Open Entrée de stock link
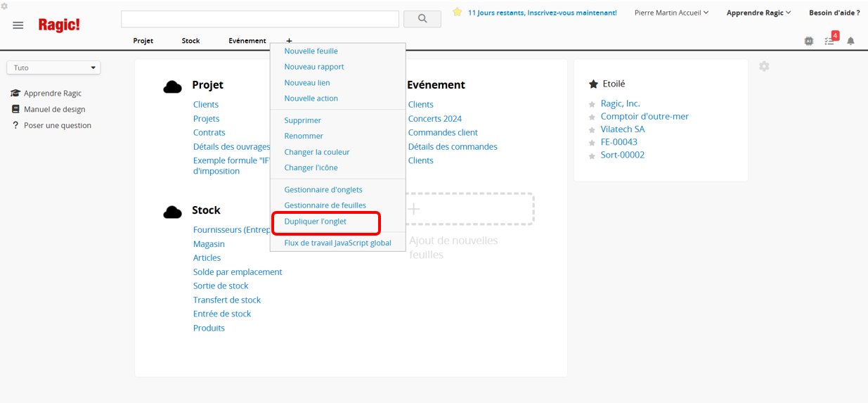Image resolution: width=868 pixels, height=403 pixels. [x=222, y=314]
